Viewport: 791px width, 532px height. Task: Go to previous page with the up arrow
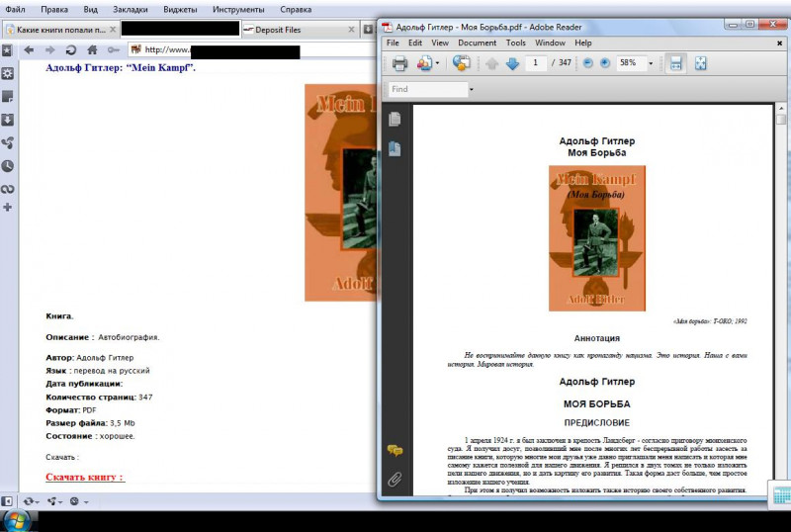click(x=492, y=63)
